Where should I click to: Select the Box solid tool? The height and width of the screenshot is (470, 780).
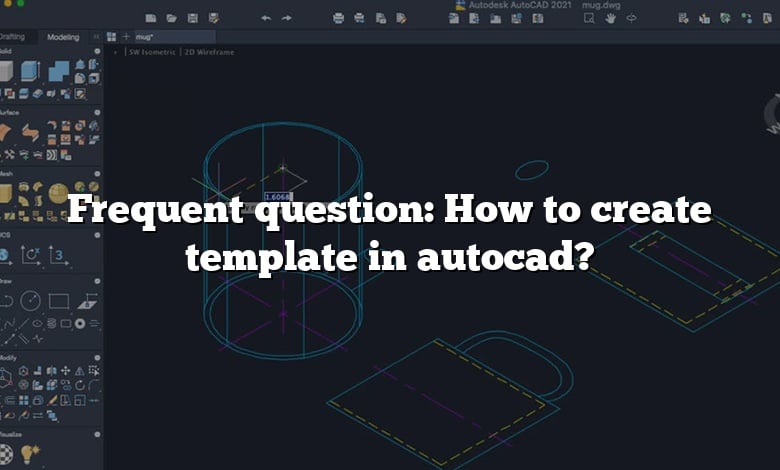pos(5,71)
